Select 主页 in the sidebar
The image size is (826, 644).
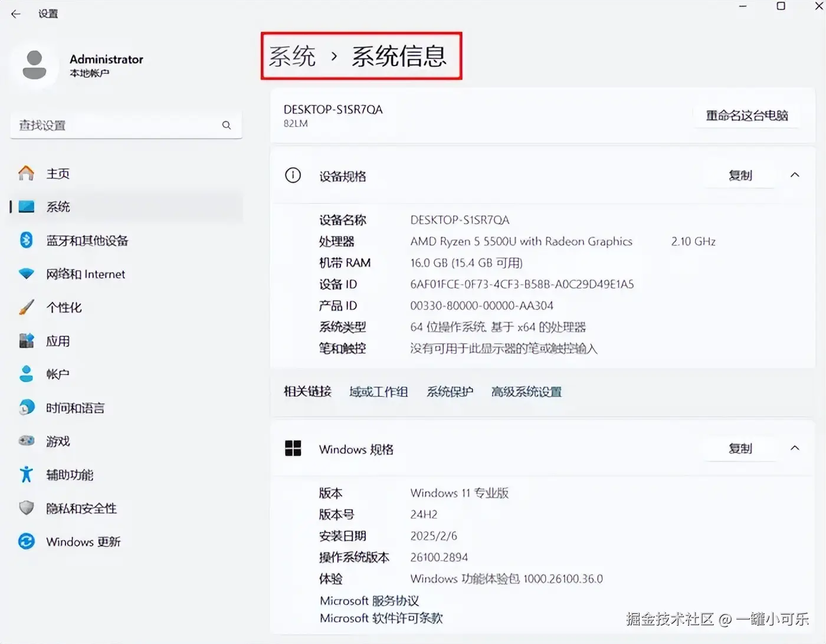tap(125, 173)
